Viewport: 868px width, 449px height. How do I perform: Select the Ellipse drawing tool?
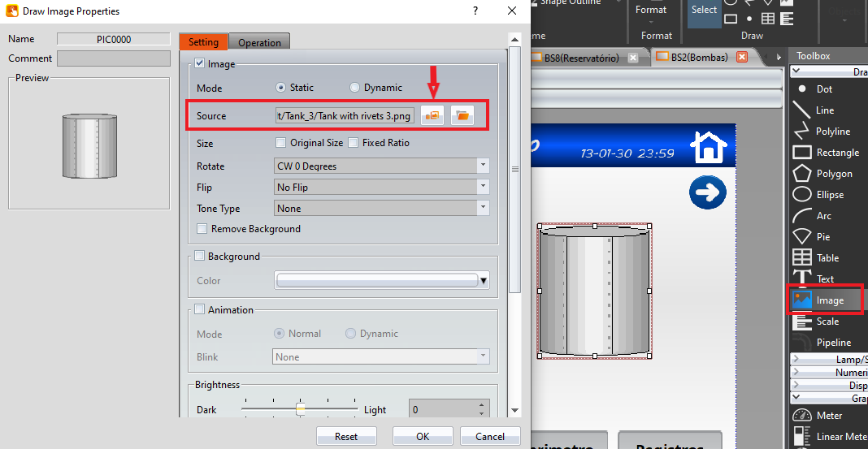click(x=822, y=195)
